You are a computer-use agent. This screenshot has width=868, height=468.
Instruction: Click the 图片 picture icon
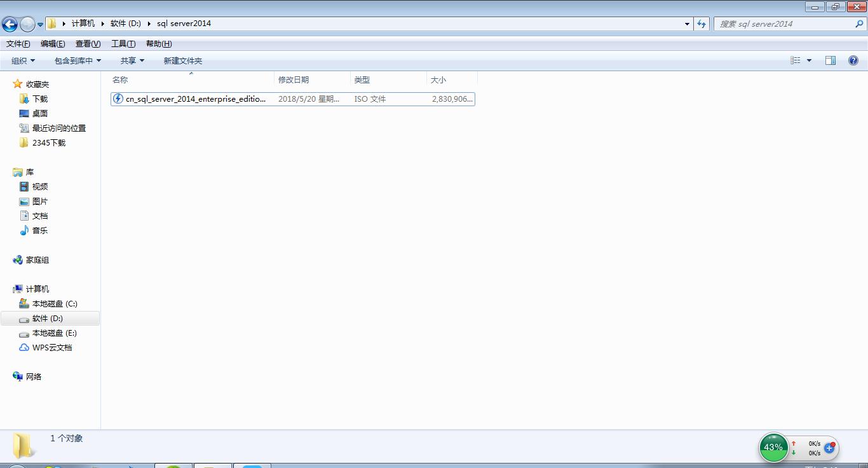(x=24, y=201)
